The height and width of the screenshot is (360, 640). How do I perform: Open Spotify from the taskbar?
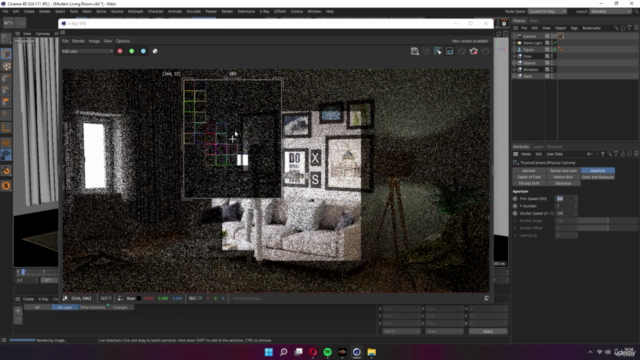pyautogui.click(x=327, y=352)
